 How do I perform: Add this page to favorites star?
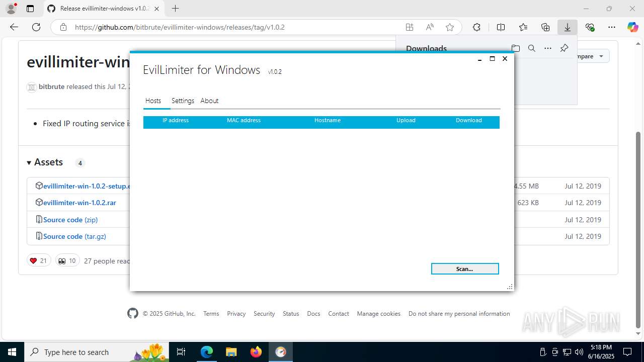pyautogui.click(x=450, y=27)
